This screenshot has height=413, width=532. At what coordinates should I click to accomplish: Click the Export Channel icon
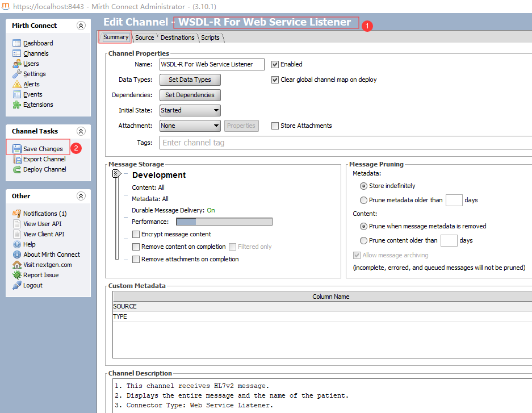[16, 159]
